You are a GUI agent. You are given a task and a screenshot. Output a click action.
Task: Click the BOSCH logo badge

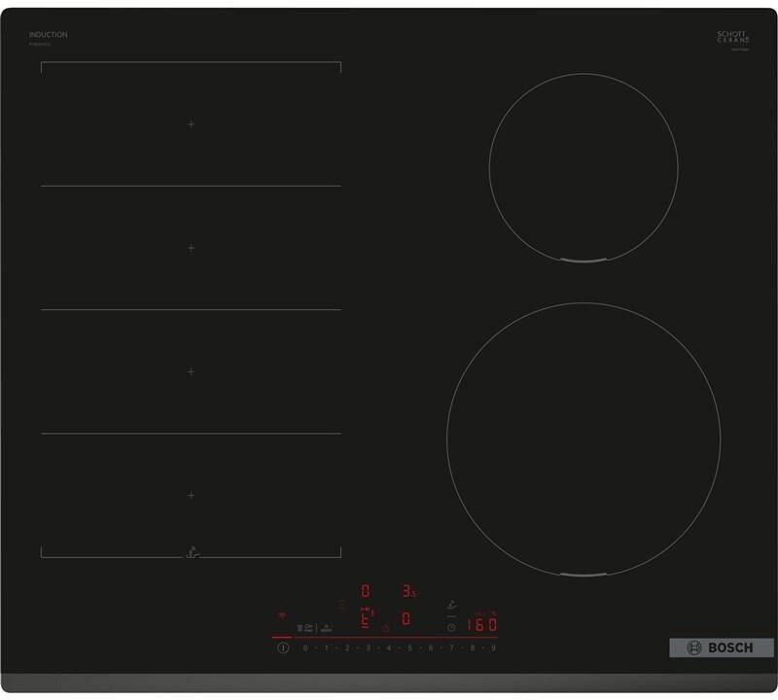[722, 647]
